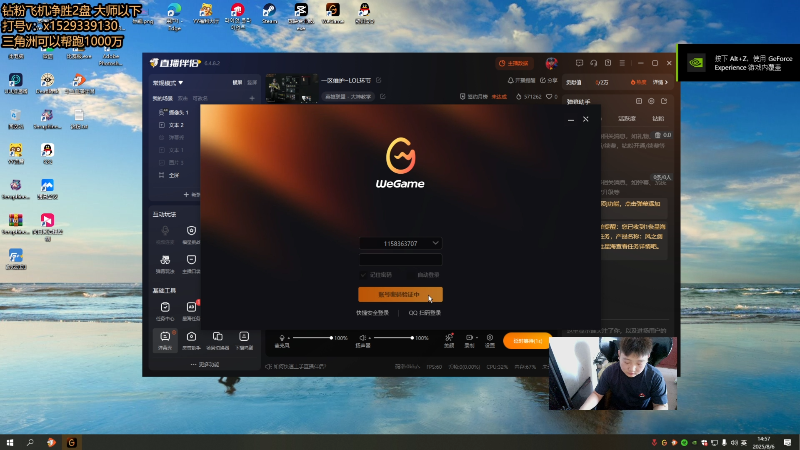The image size is (800, 450).
Task: Open the user avatar profile
Action: [x=552, y=63]
